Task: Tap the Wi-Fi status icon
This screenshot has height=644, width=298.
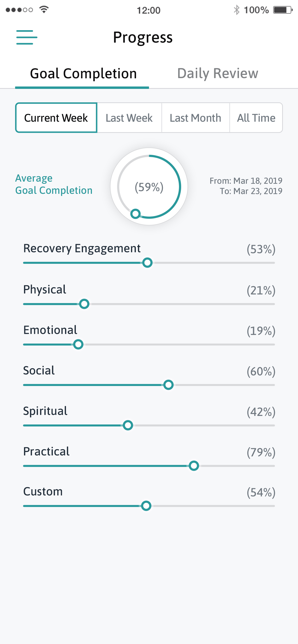Action: (x=44, y=10)
